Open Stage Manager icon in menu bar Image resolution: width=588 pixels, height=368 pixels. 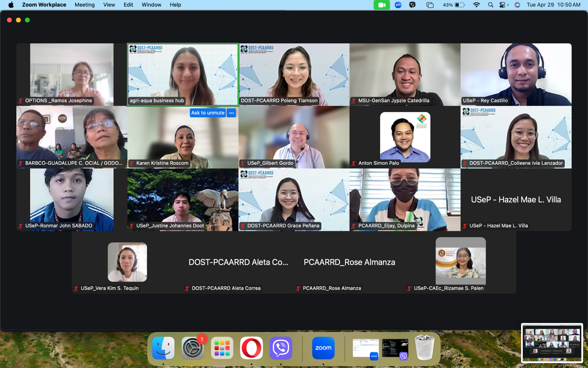[430, 5]
